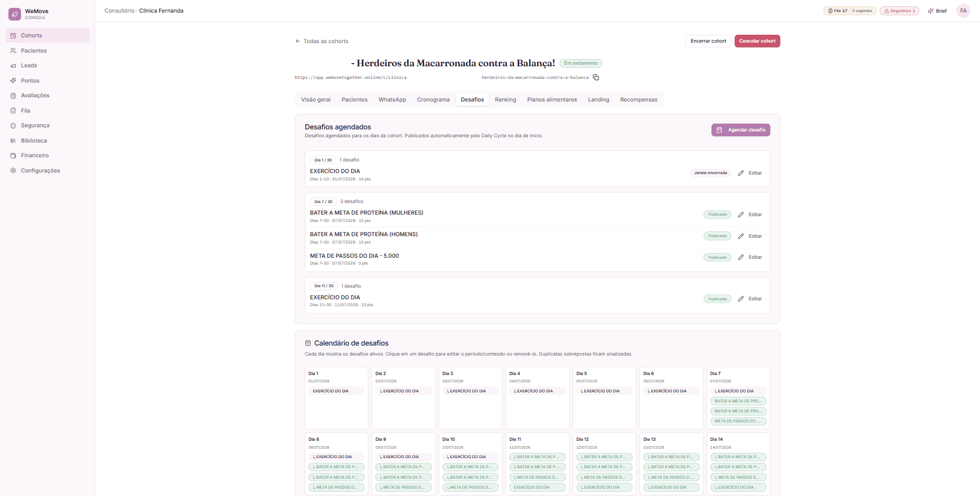The image size is (980, 496).
Task: Open EXERCÍCIO DO DIA in calendar Dia 6
Action: pos(672,391)
